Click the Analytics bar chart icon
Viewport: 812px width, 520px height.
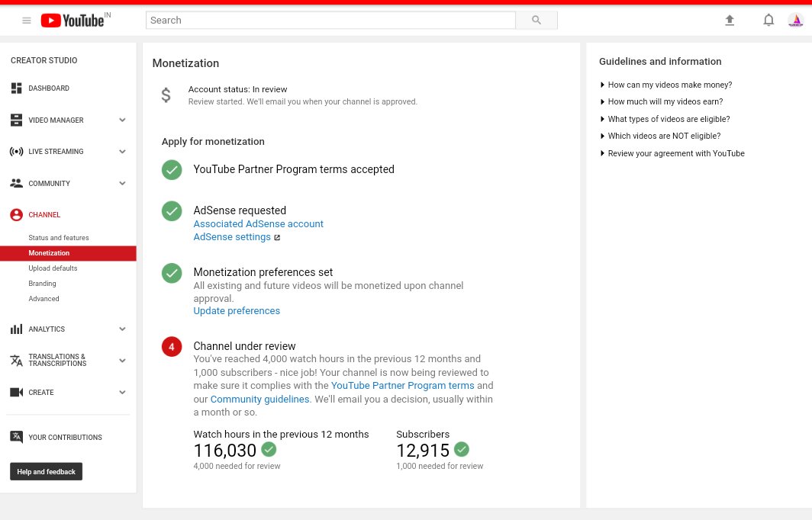17,329
